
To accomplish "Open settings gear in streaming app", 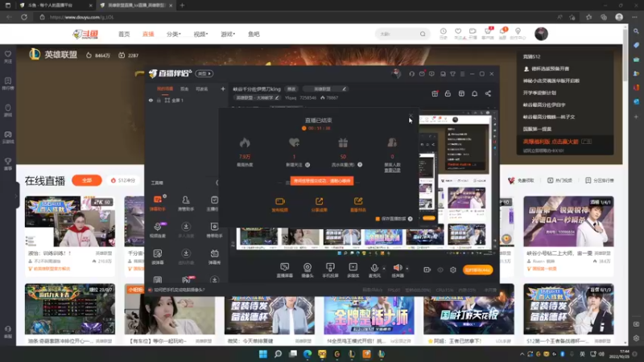I will (453, 269).
